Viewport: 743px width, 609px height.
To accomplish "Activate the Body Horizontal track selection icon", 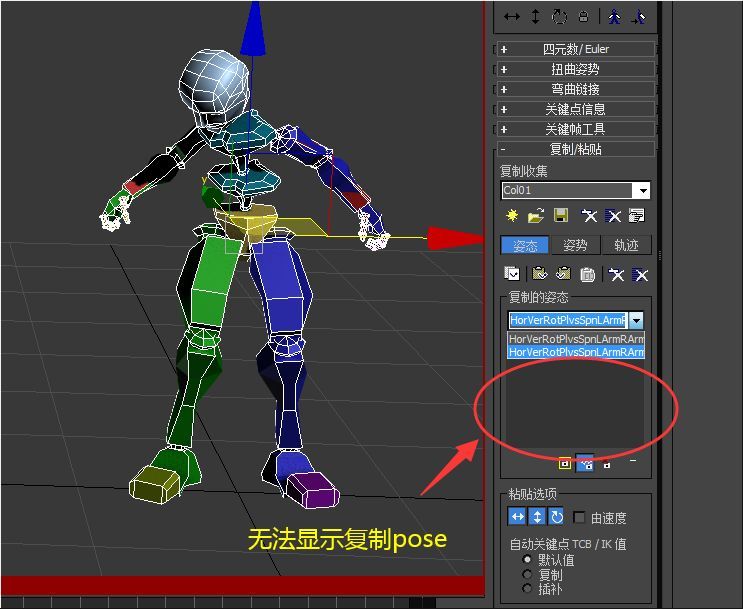I will [x=512, y=17].
